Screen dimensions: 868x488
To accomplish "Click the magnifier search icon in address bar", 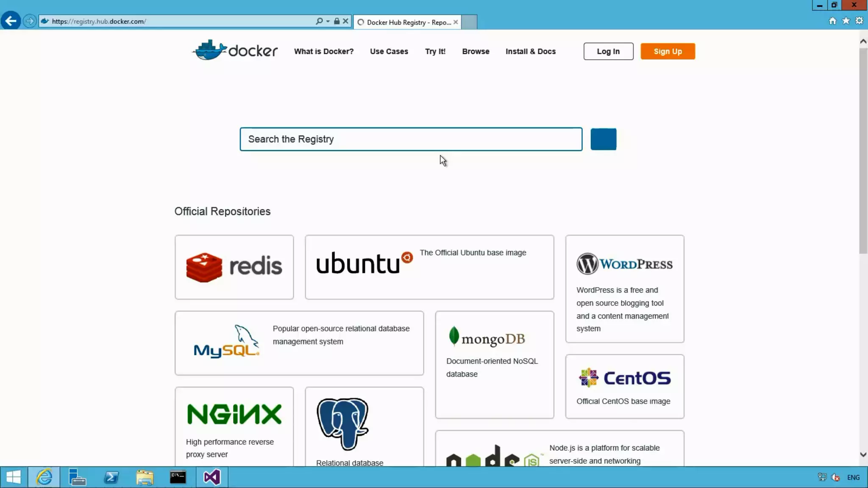I will pyautogui.click(x=319, y=21).
